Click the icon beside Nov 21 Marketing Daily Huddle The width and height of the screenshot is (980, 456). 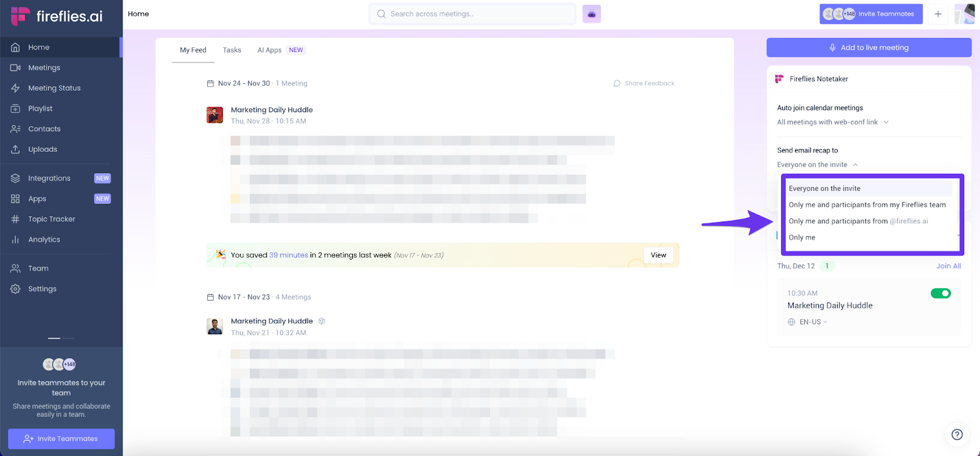click(322, 321)
